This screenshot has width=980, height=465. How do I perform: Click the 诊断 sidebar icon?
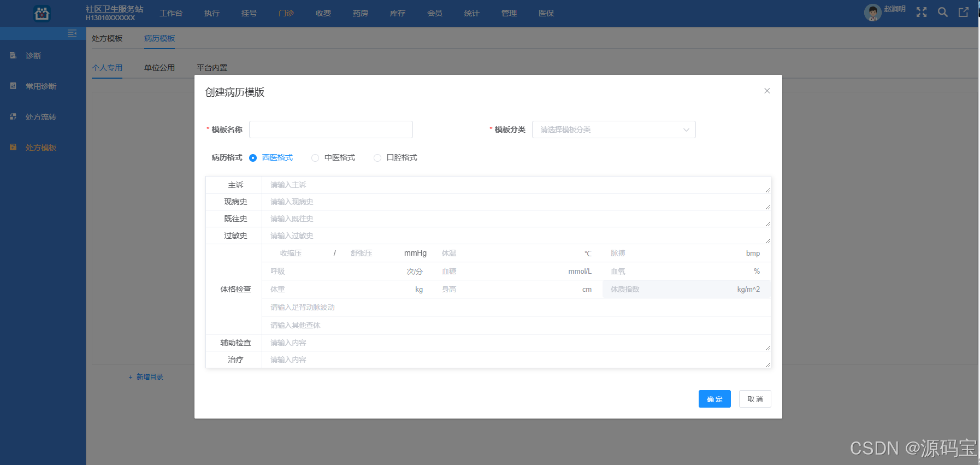(x=13, y=55)
